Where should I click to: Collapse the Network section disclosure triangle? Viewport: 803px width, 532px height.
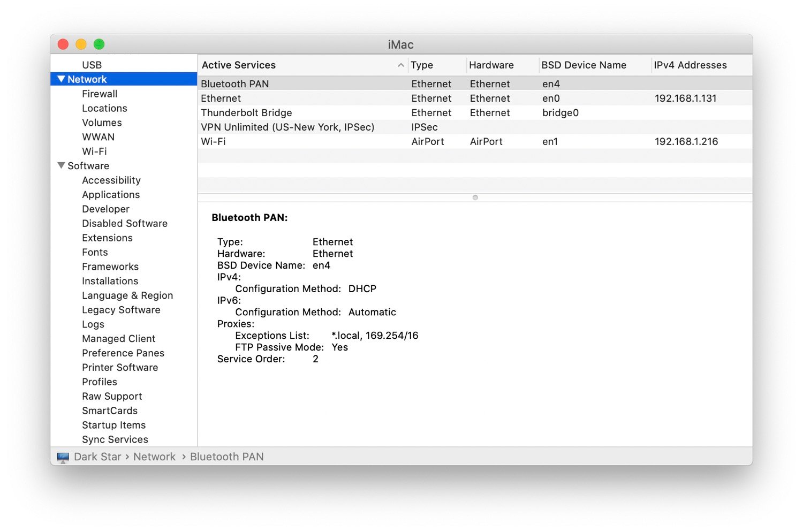(60, 79)
